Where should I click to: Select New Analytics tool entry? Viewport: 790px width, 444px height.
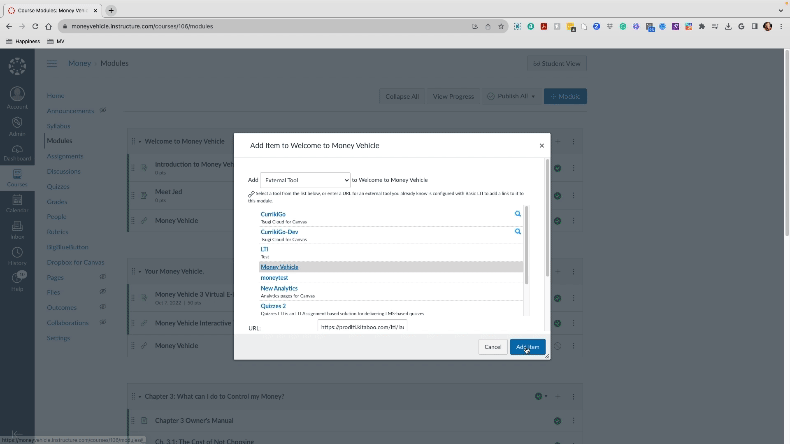[x=279, y=288]
